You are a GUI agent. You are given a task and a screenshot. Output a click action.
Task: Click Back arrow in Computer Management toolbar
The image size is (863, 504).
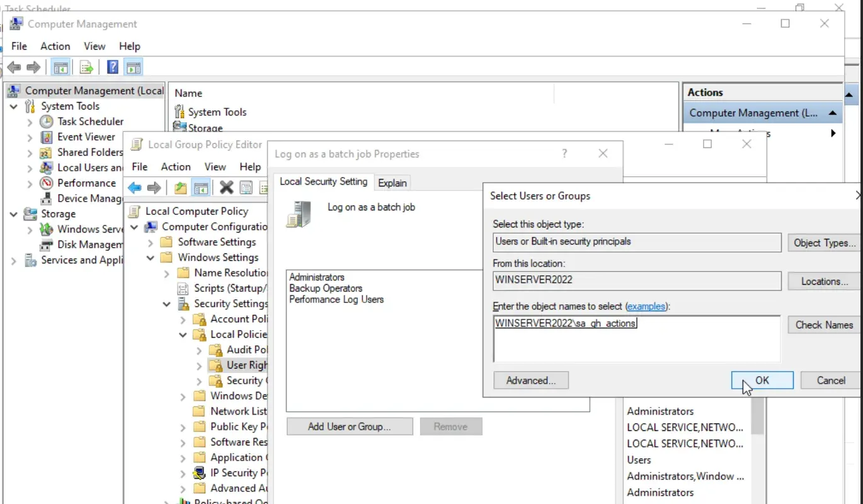pos(14,67)
